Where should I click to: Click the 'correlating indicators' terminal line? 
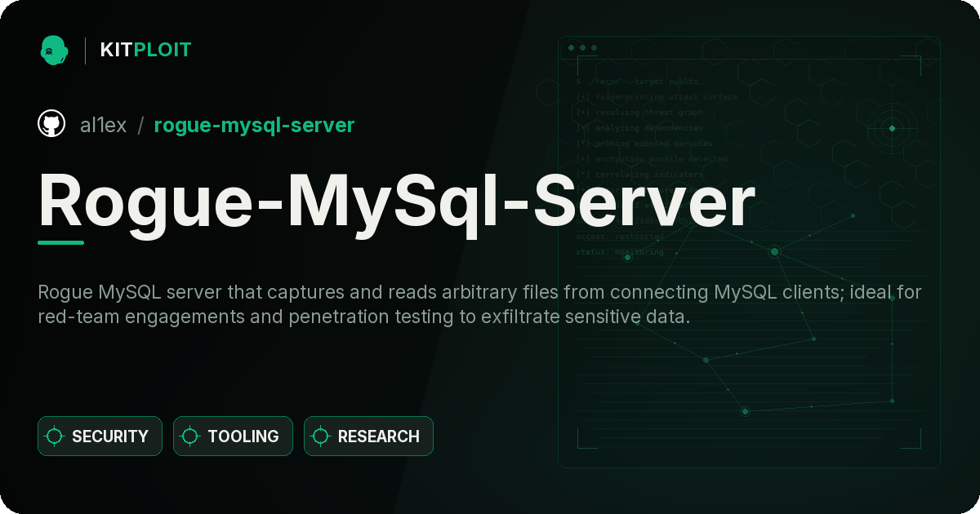(639, 175)
